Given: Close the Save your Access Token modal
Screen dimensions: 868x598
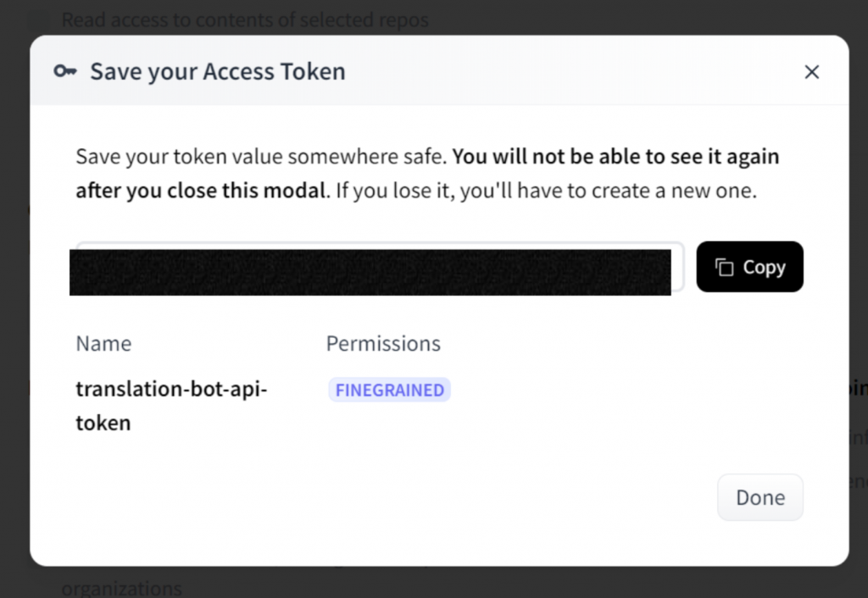Looking at the screenshot, I should (811, 72).
